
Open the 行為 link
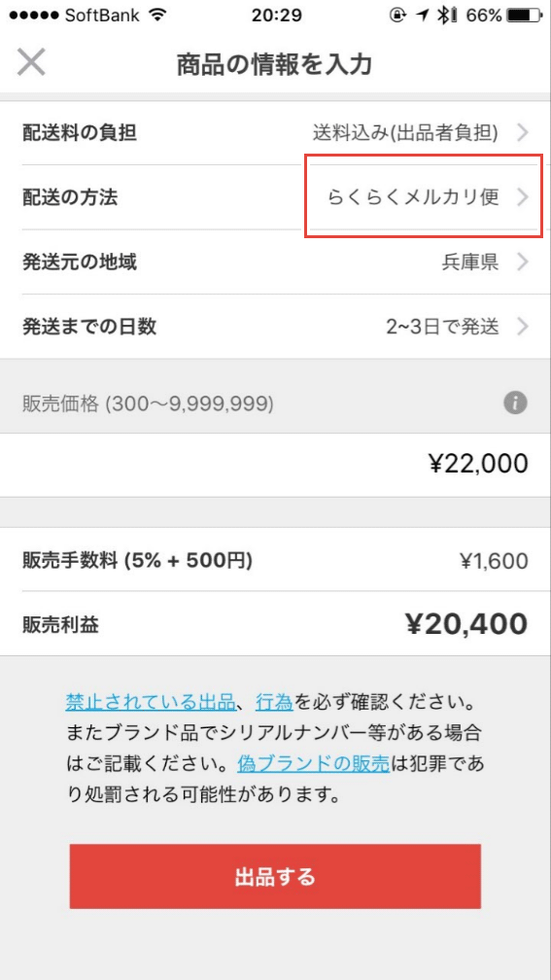point(274,702)
